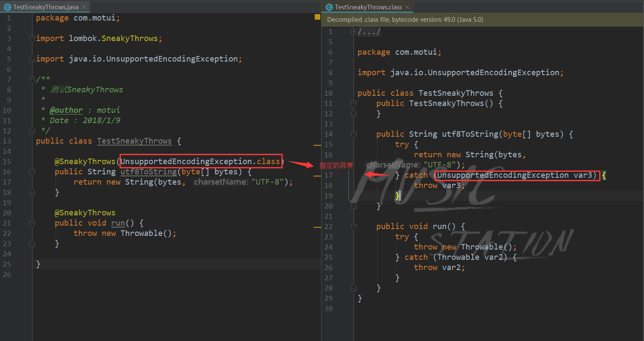Click 'catch (Throwable var2) {' on .class line 25

[x=460, y=257]
